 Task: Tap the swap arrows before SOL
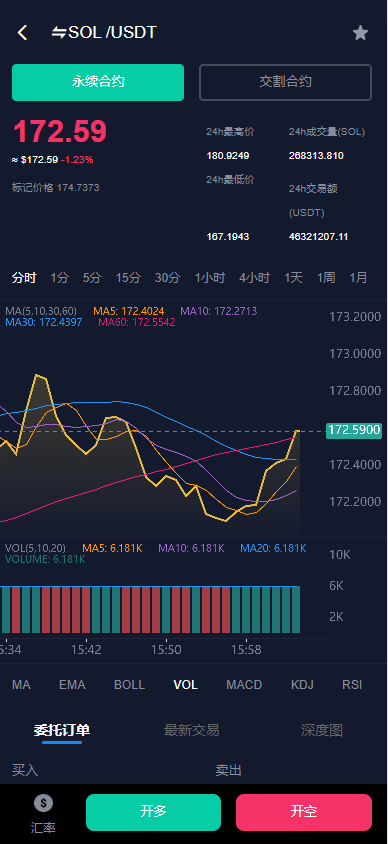pyautogui.click(x=59, y=33)
